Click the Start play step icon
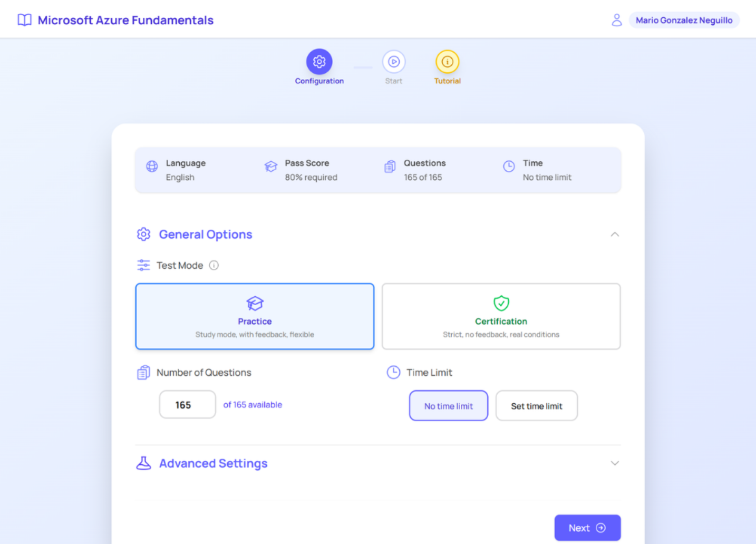Screen dimensions: 756x544 pyautogui.click(x=393, y=62)
